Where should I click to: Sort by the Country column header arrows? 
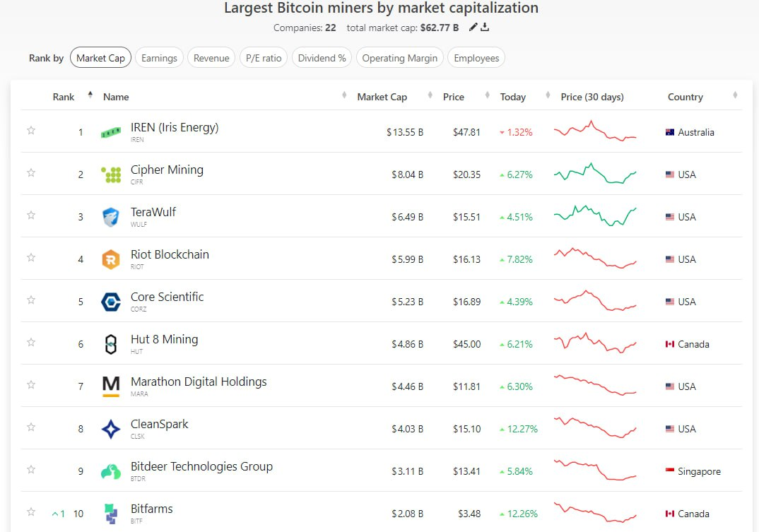[735, 95]
